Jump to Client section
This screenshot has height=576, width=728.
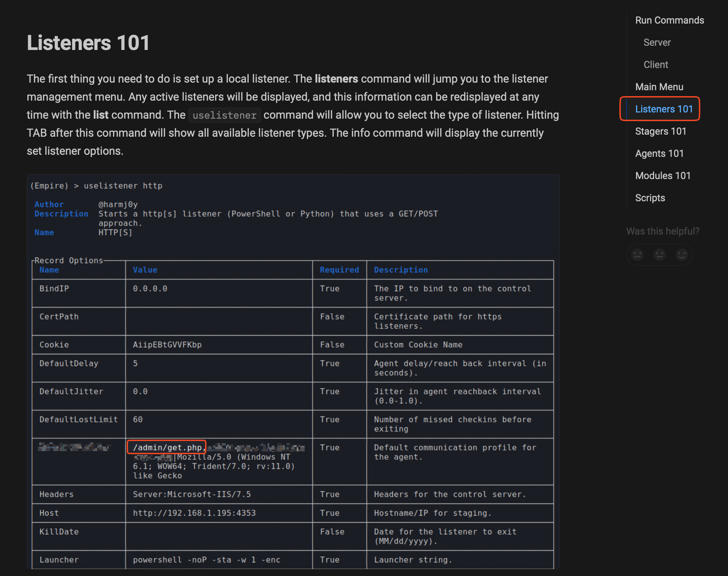656,65
